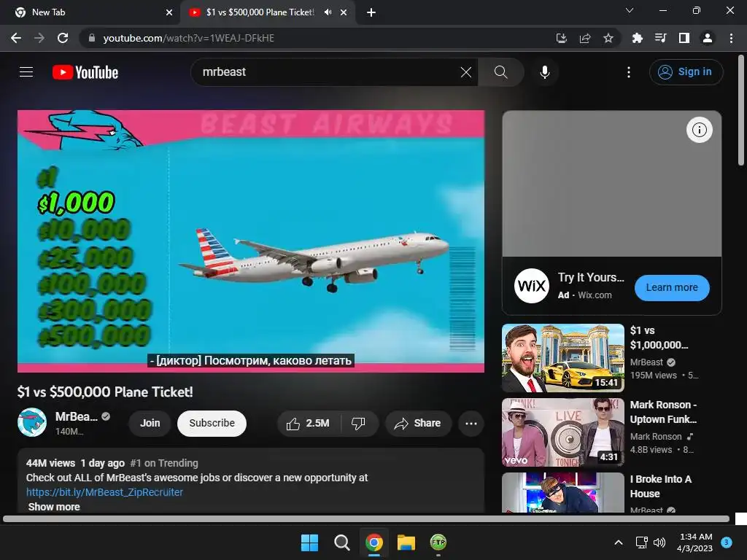Click Learn more on Wix ad

(x=672, y=287)
